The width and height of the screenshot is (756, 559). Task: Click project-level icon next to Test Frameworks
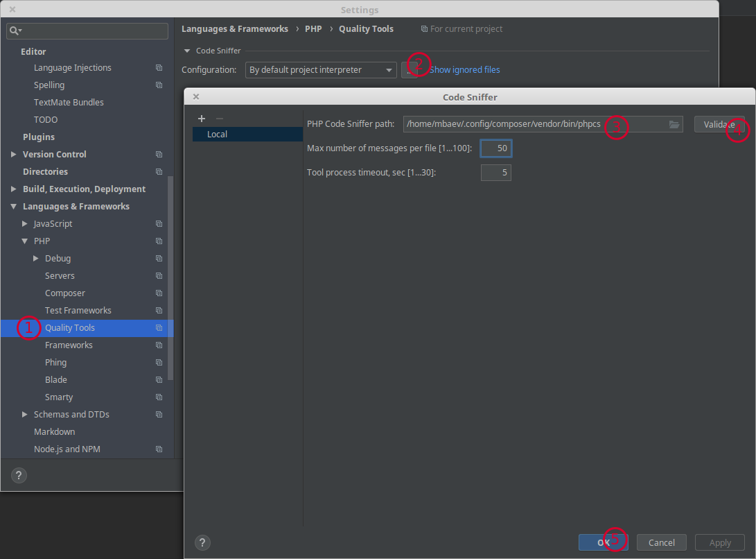click(x=159, y=311)
